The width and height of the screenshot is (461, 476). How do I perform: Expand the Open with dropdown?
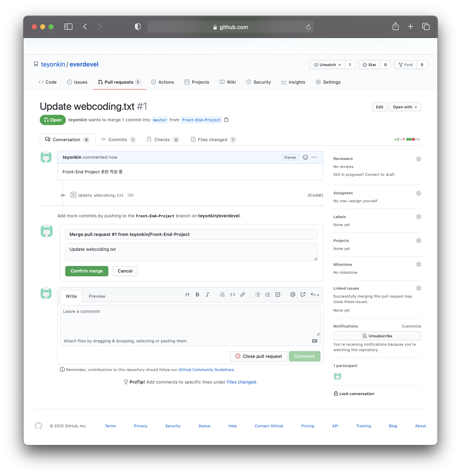[x=405, y=107]
